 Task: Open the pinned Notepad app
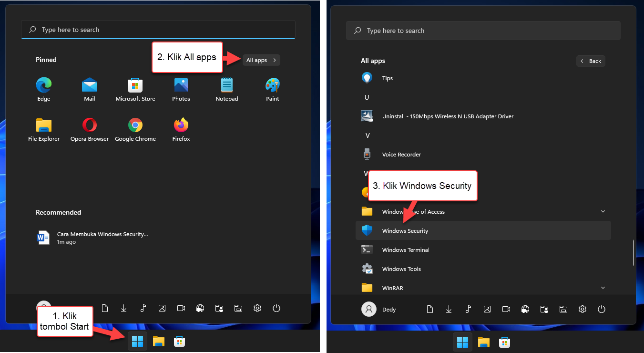[226, 90]
